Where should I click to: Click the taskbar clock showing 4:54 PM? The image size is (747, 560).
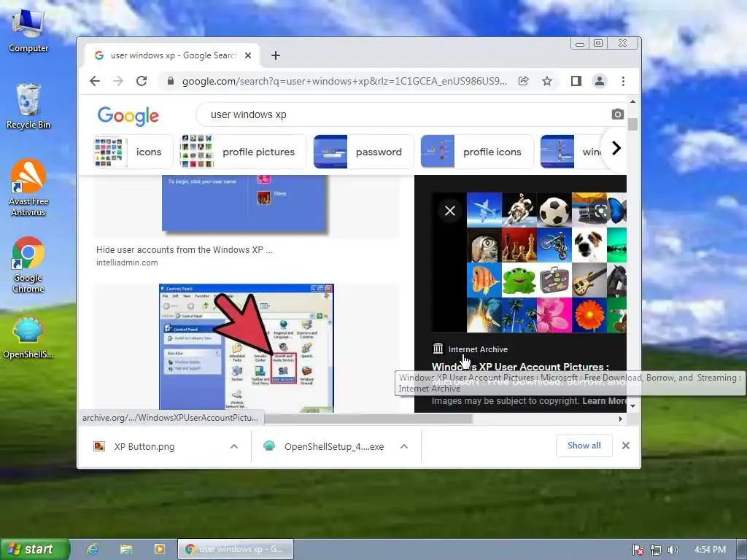[710, 550]
